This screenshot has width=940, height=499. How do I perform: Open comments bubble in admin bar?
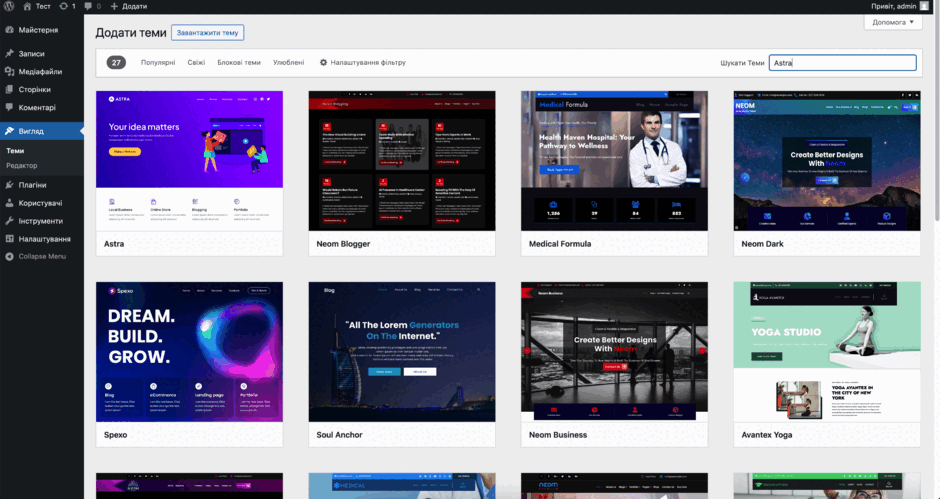tap(92, 6)
